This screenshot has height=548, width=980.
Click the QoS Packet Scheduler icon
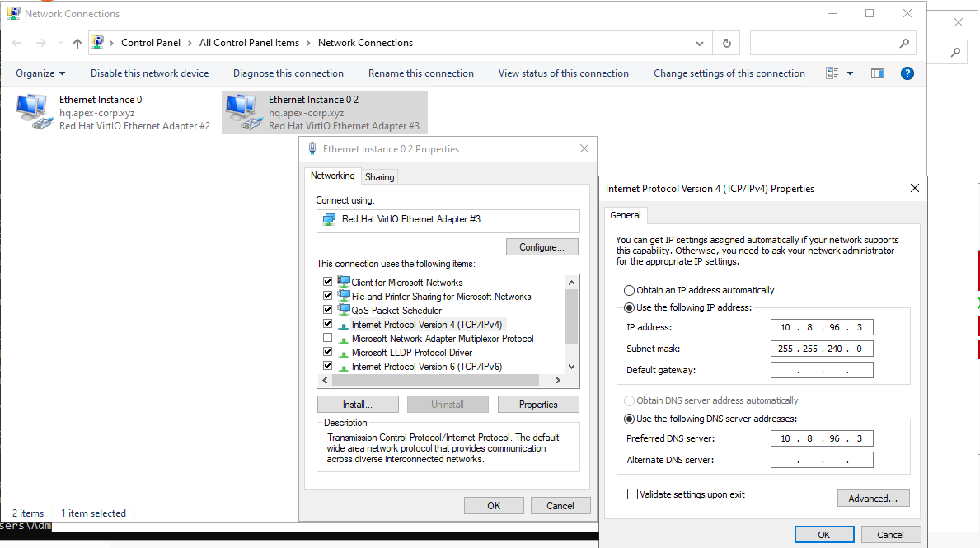343,310
